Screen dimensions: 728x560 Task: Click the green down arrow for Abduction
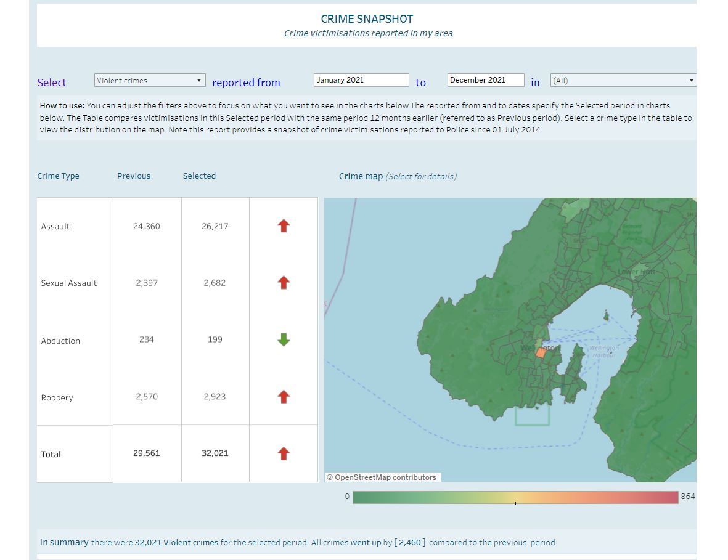click(284, 339)
